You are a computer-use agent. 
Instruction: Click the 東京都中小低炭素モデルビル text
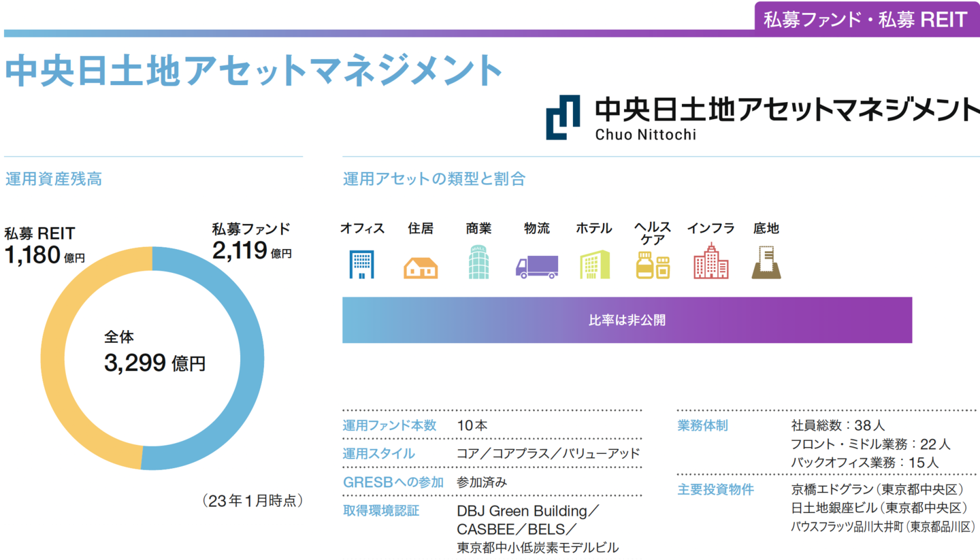(x=538, y=548)
